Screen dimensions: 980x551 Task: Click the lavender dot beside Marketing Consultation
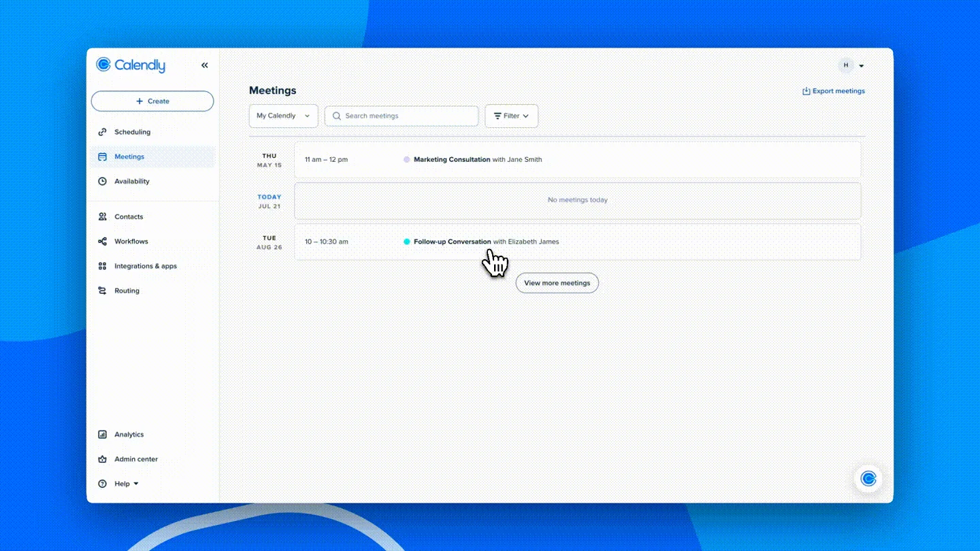tap(407, 160)
